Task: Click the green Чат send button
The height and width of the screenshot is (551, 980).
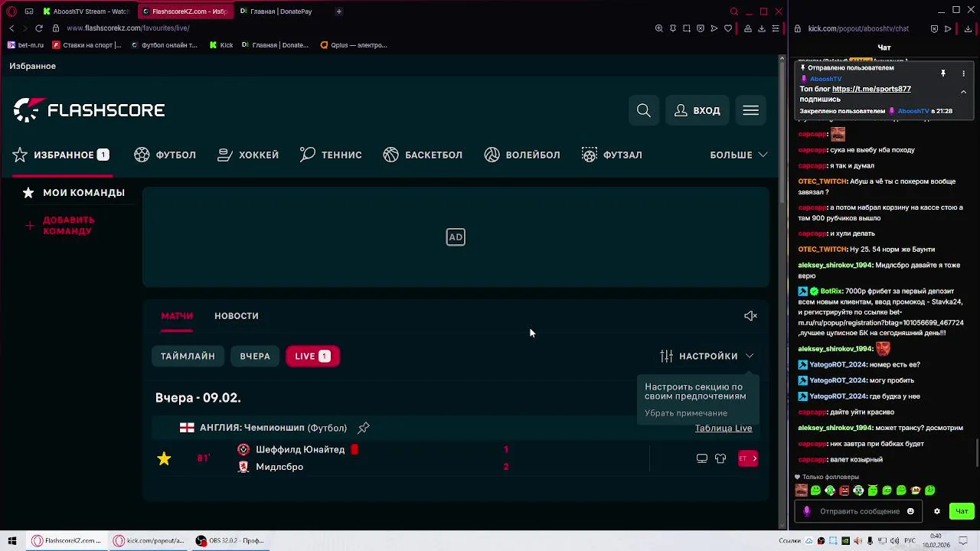Action: coord(962,511)
